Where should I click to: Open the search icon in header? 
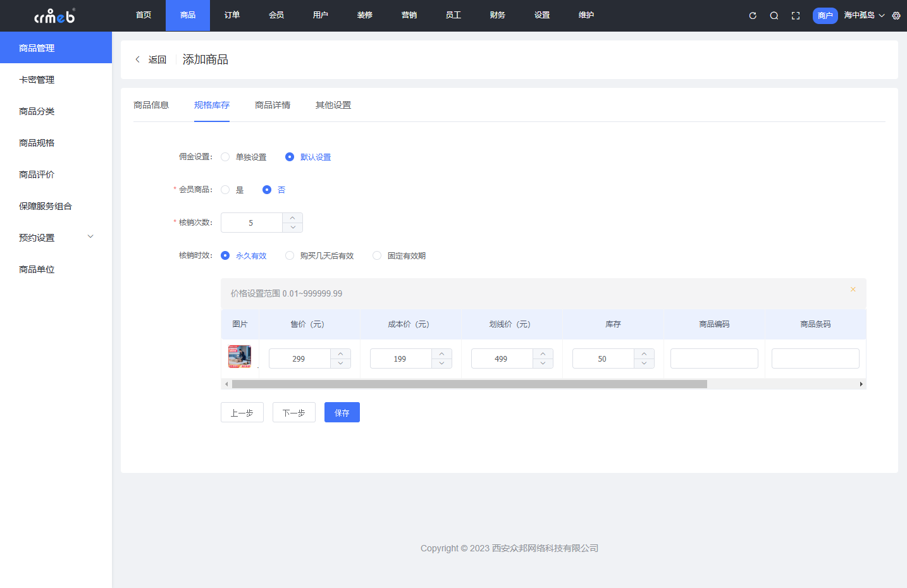click(x=774, y=16)
